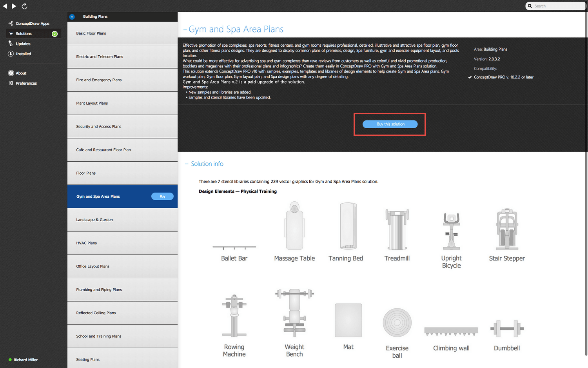This screenshot has width=588, height=368.
Task: Click the Exercise ball stencil image
Action: 397,323
